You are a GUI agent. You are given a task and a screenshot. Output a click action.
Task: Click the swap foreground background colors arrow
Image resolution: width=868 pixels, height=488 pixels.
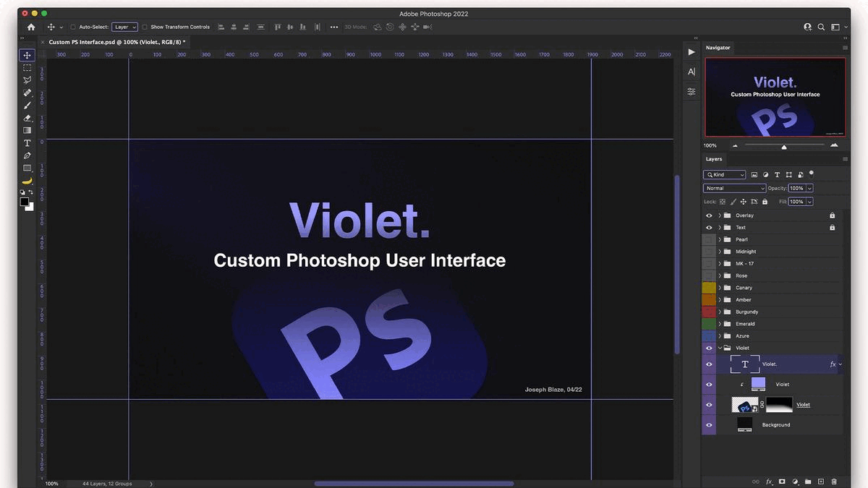[31, 192]
